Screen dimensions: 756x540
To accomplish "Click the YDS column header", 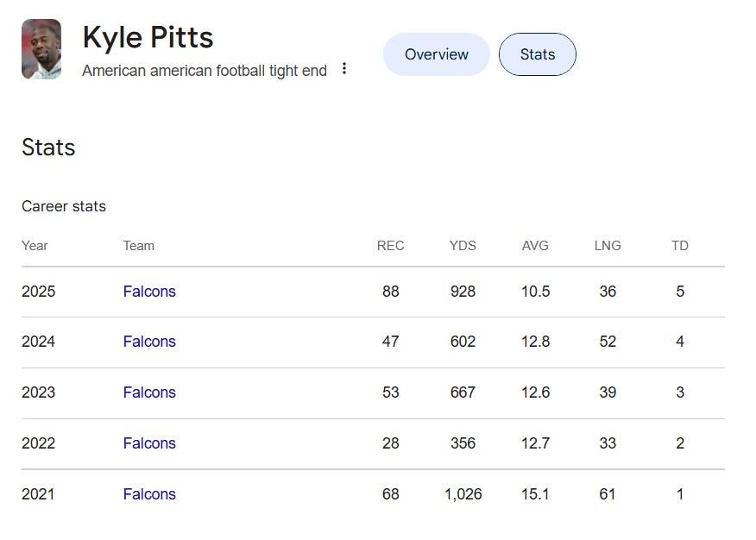I will 463,246.
